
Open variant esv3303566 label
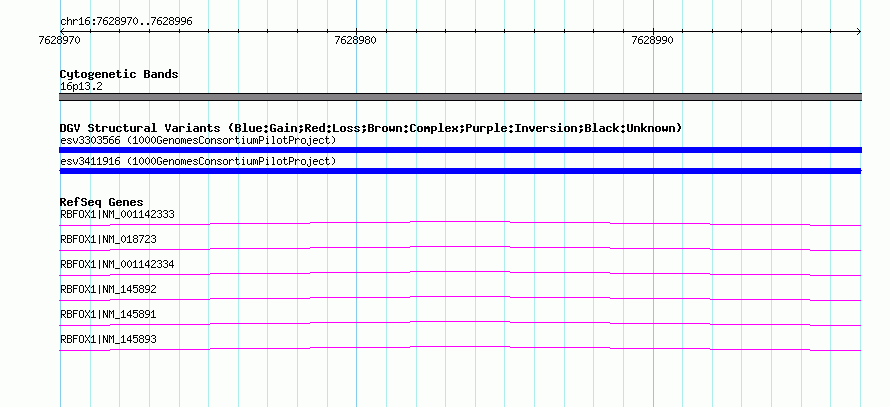[198, 140]
